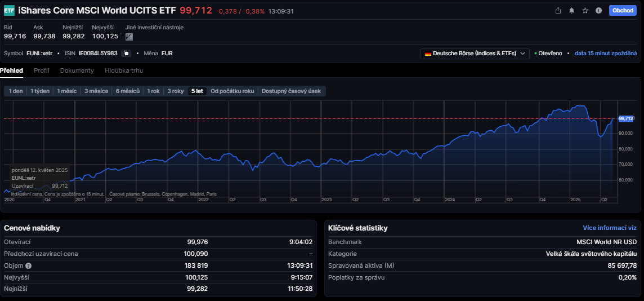This screenshot has width=644, height=301.
Task: Click the Ask value 99,738
Action: (44, 36)
